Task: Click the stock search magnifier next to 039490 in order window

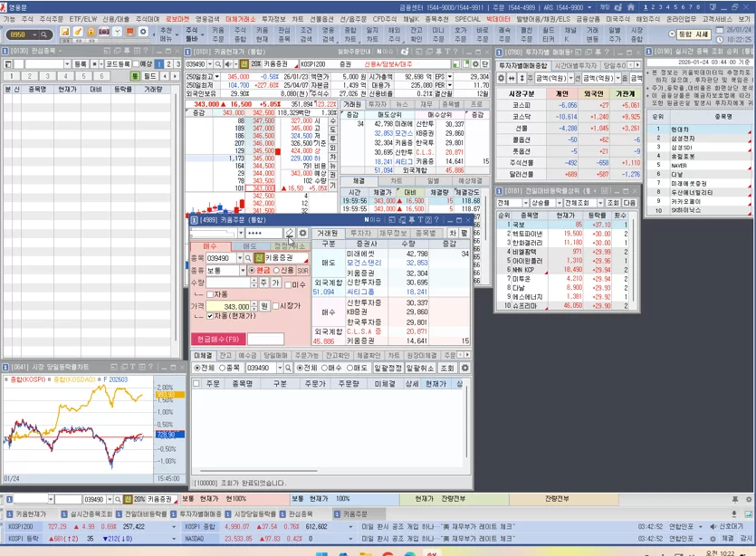Action: [248, 258]
